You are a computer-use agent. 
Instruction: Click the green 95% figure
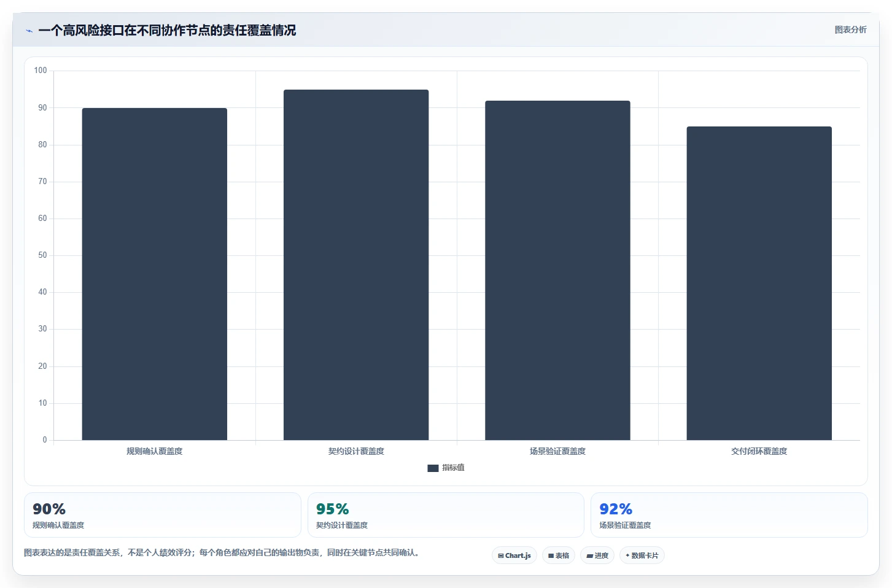[x=333, y=509]
